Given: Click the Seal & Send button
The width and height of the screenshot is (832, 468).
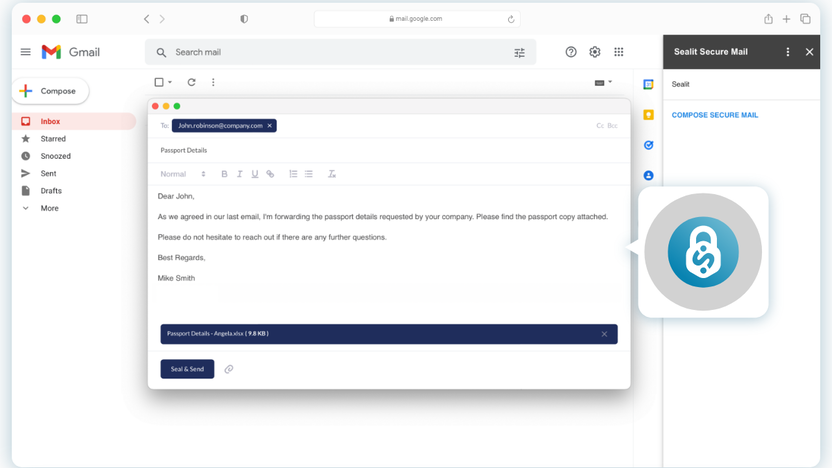Looking at the screenshot, I should [x=187, y=369].
